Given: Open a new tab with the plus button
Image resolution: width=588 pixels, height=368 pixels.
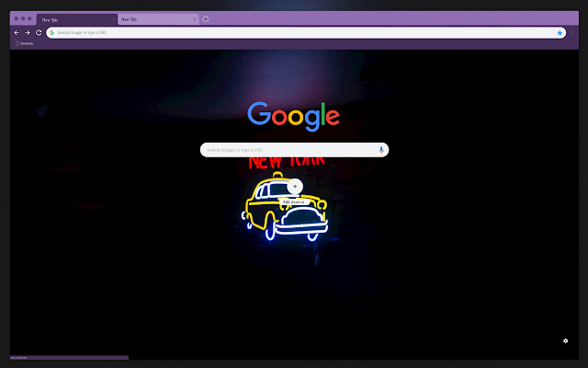Looking at the screenshot, I should click(206, 19).
